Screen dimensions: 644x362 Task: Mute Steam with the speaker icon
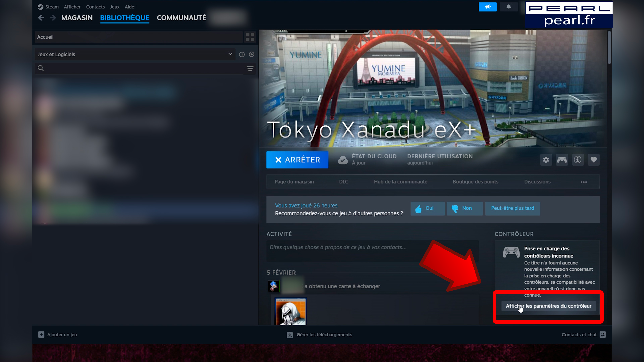point(488,7)
